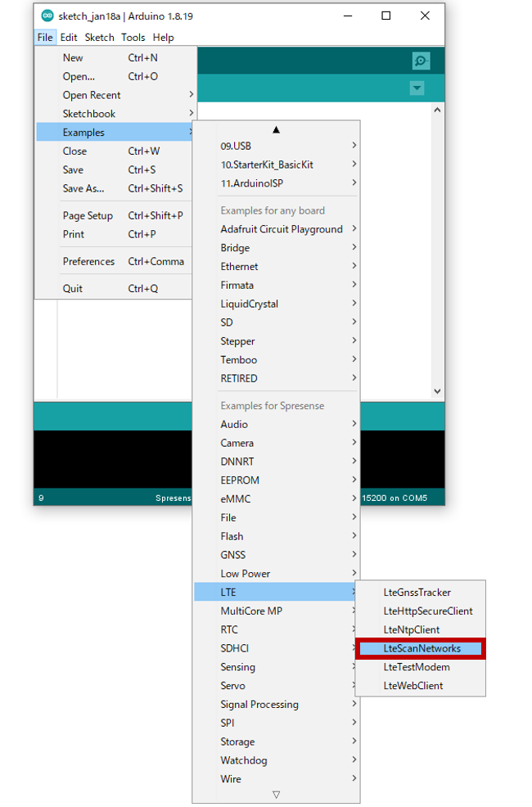
Task: Open the File menu
Action: (45, 38)
